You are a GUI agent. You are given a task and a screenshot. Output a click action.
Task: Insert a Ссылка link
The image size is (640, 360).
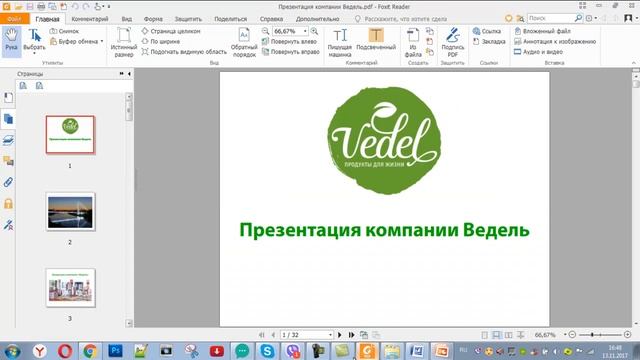(487, 31)
